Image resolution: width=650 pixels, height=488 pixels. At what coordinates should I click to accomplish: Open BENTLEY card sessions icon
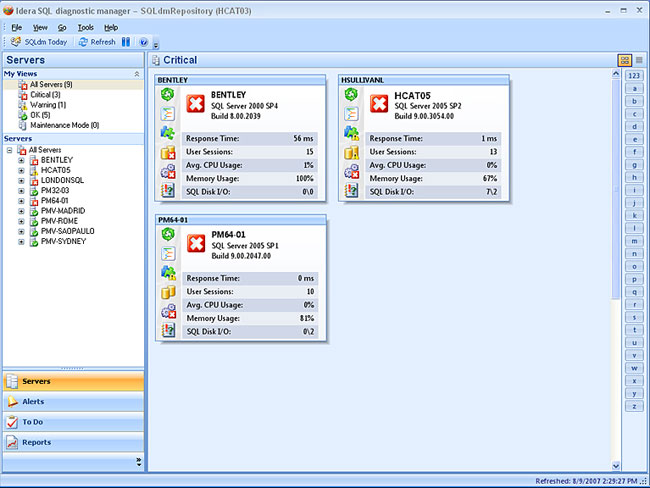coord(167,113)
